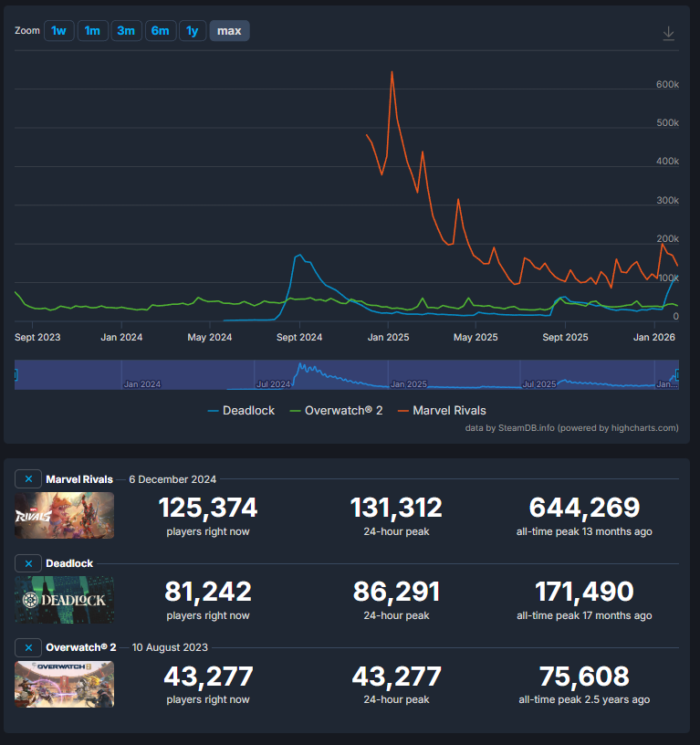The image size is (700, 745).
Task: Click the Jan 2026 x-axis label
Action: pyautogui.click(x=654, y=337)
